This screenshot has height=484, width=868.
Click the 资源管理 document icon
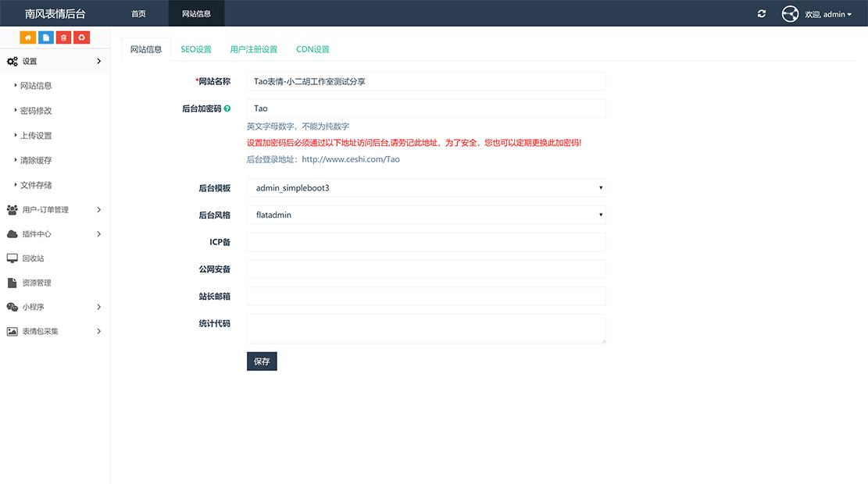point(11,282)
